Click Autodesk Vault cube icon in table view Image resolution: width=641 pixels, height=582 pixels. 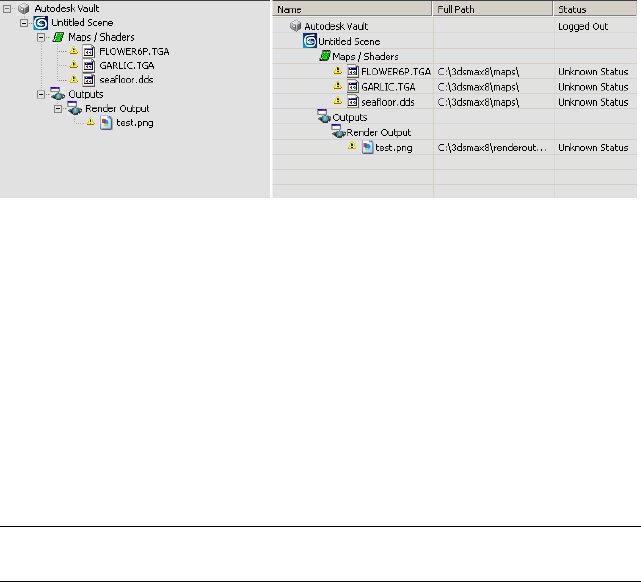295,26
